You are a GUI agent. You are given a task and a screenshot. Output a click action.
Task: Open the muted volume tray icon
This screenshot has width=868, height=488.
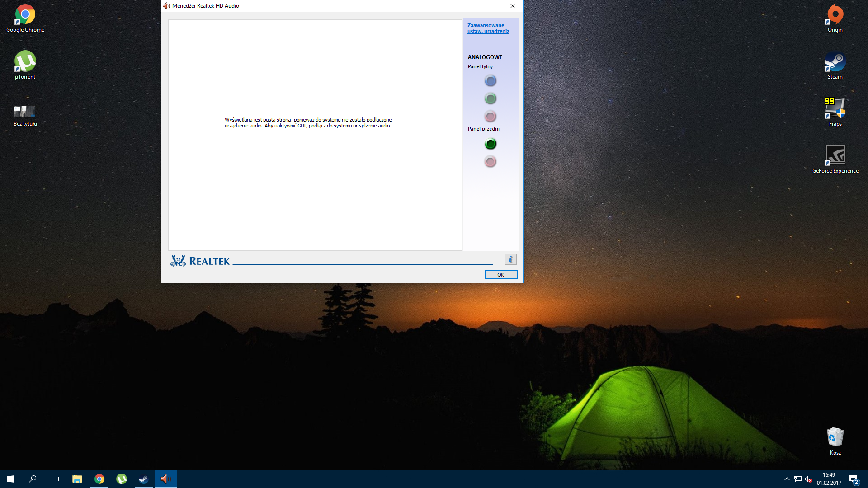809,479
